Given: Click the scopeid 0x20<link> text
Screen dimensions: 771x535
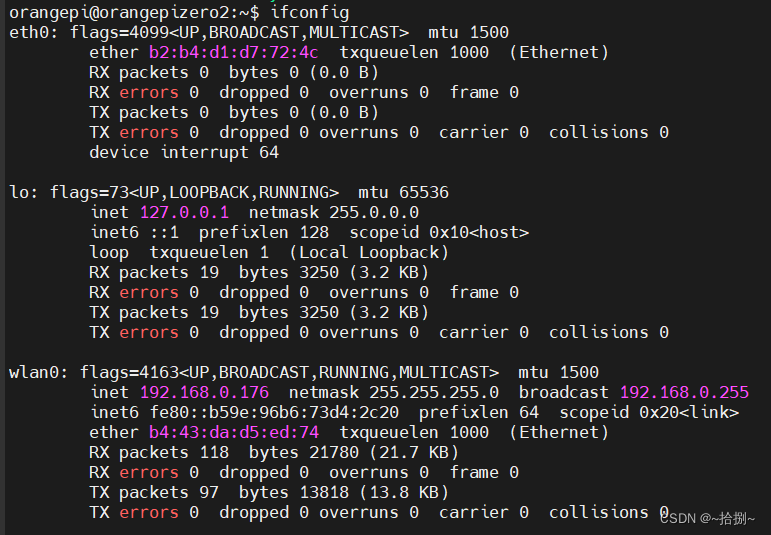Looking at the screenshot, I should pos(649,413).
